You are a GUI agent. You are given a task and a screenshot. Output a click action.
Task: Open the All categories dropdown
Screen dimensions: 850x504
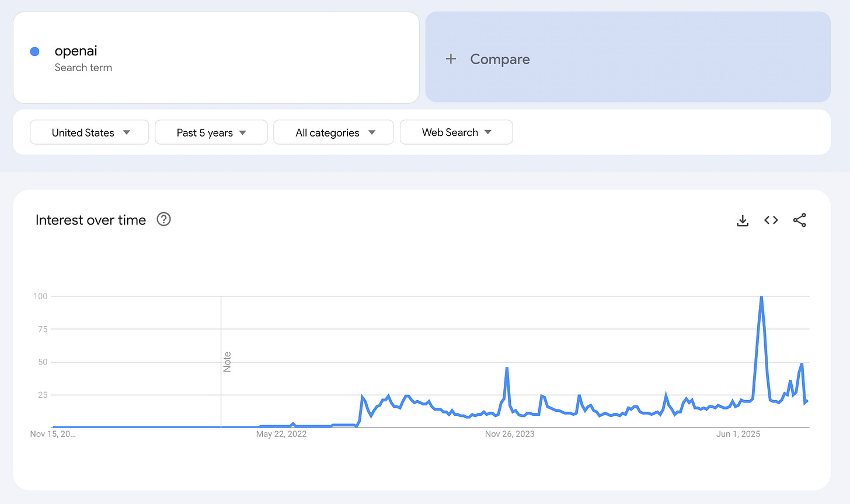tap(333, 132)
